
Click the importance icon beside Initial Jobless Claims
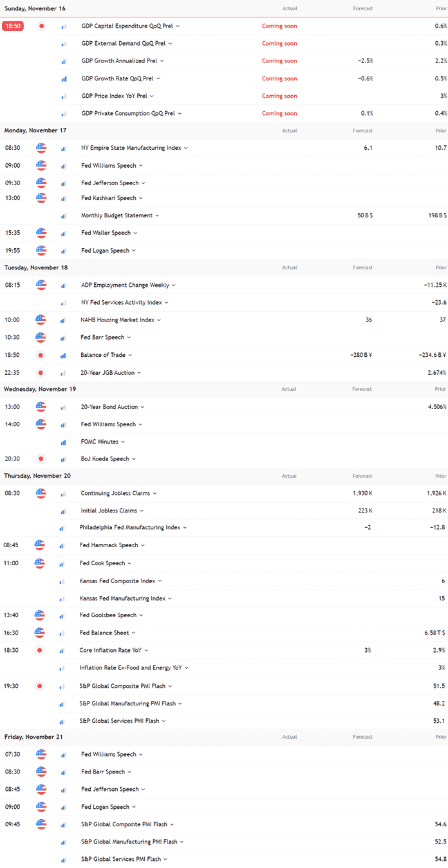[63, 511]
